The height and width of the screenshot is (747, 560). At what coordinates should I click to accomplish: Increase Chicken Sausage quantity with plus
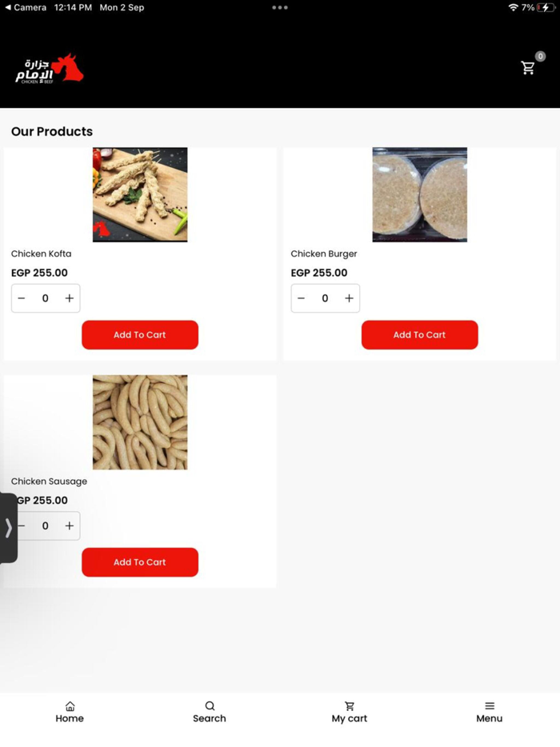tap(70, 526)
